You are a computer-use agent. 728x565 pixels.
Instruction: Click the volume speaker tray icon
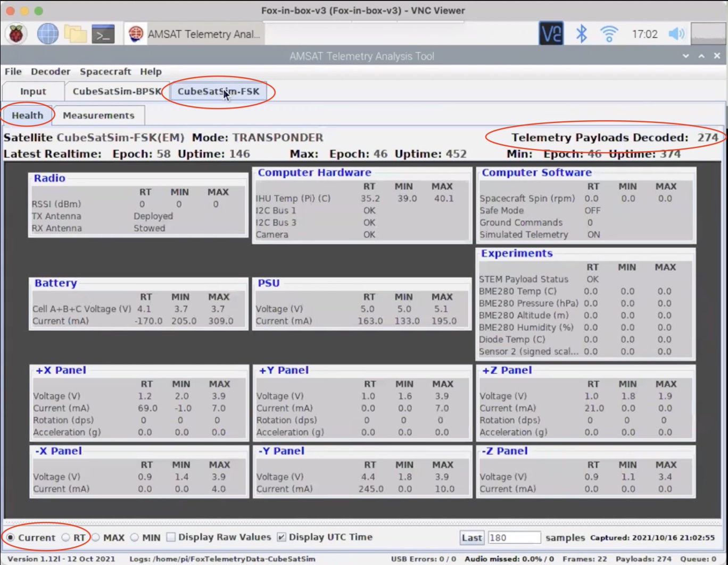[676, 34]
